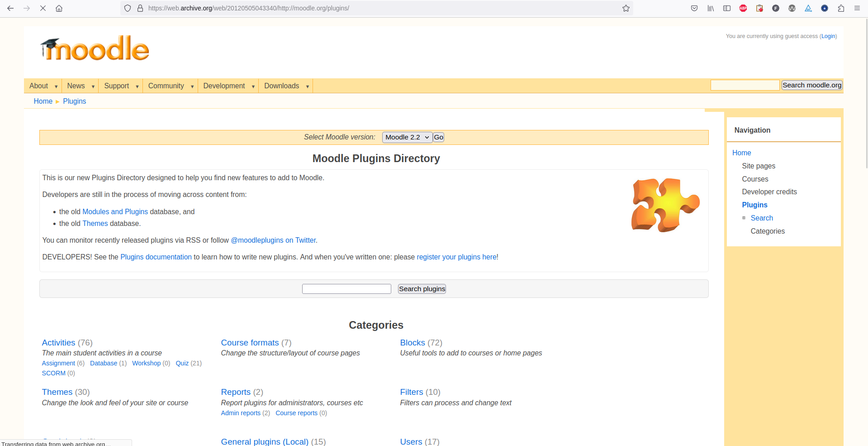Expand the About menu
868x446 pixels.
(43, 86)
